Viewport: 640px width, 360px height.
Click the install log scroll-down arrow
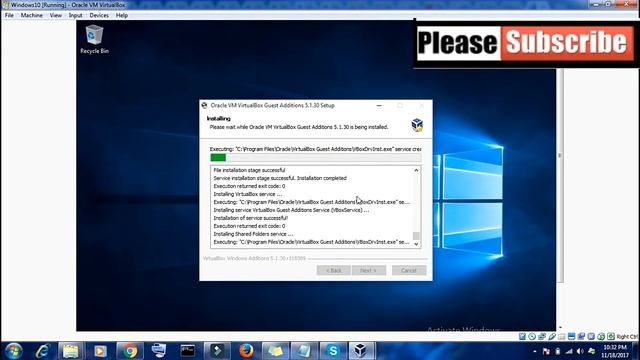point(416,244)
